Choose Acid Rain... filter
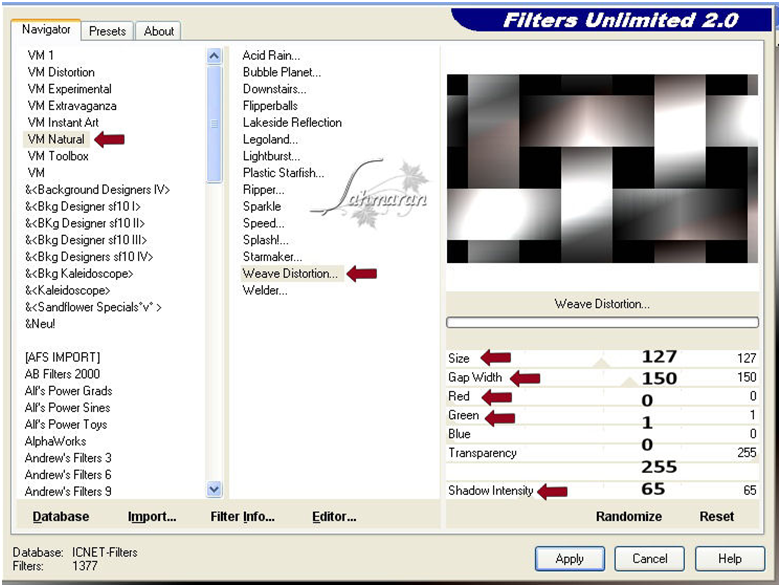The width and height of the screenshot is (781, 587). pos(271,55)
